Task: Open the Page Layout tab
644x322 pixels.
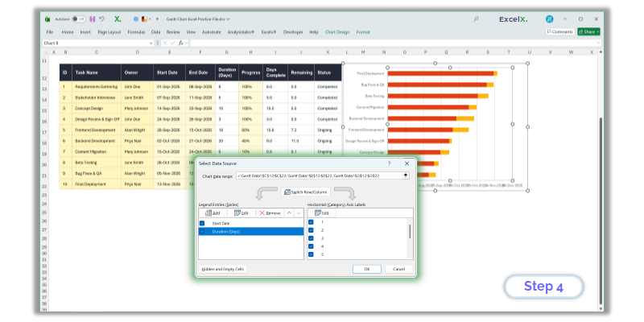Action: click(x=109, y=31)
